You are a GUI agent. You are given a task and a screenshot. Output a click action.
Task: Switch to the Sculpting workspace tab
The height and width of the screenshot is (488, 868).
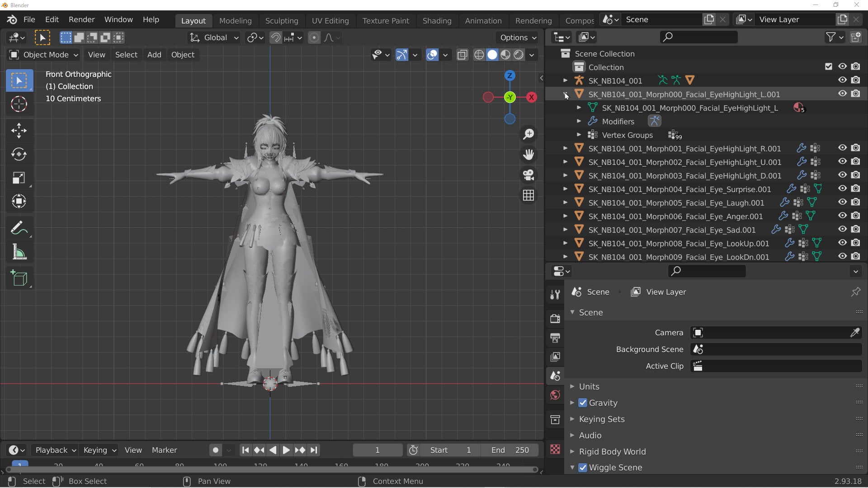coord(281,20)
